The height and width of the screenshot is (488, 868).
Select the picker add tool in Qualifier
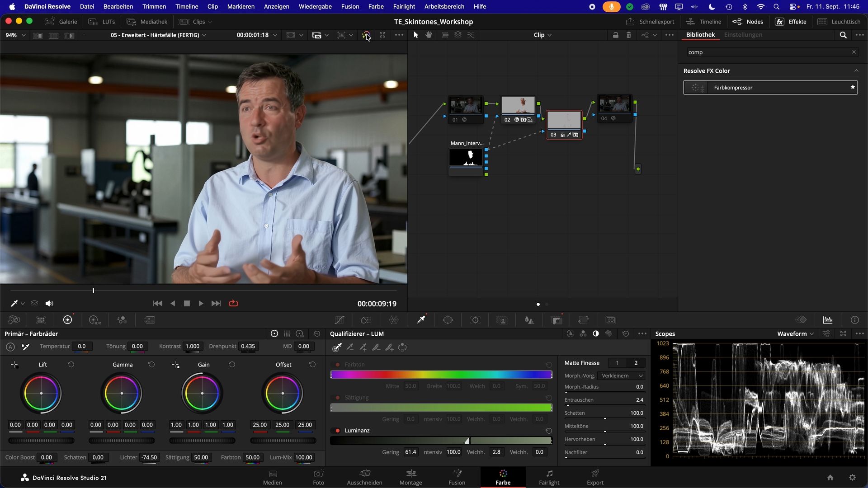[363, 347]
